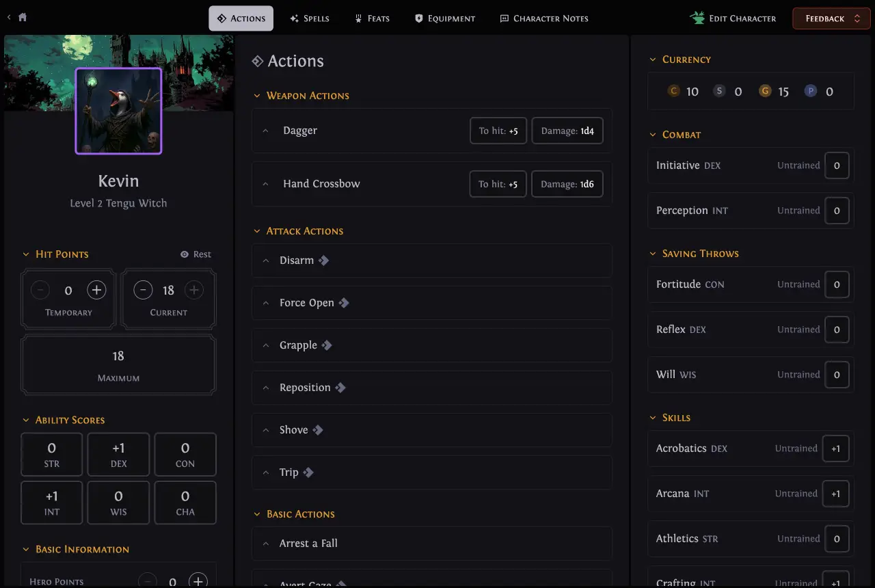Click Kevin's character portrait thumbnail

coord(118,111)
